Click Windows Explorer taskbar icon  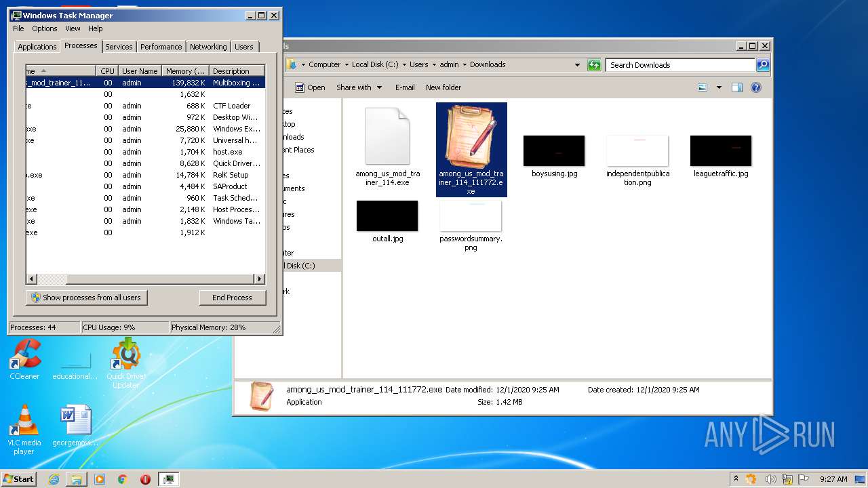[77, 479]
